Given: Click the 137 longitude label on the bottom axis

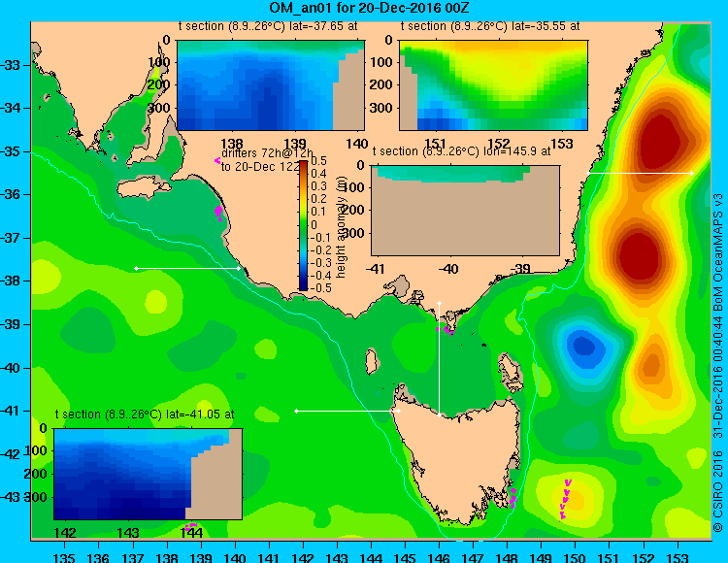Looking at the screenshot, I should point(133,558).
